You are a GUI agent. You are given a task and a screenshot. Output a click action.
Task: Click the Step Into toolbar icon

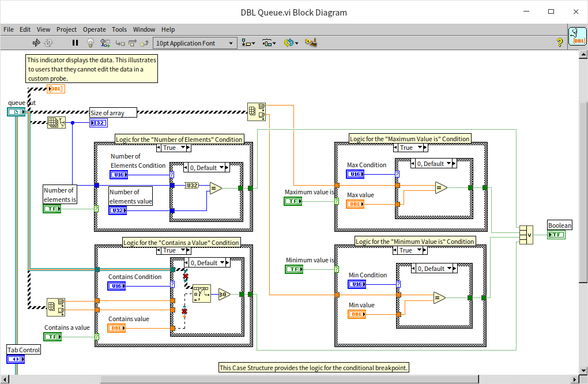pos(120,43)
